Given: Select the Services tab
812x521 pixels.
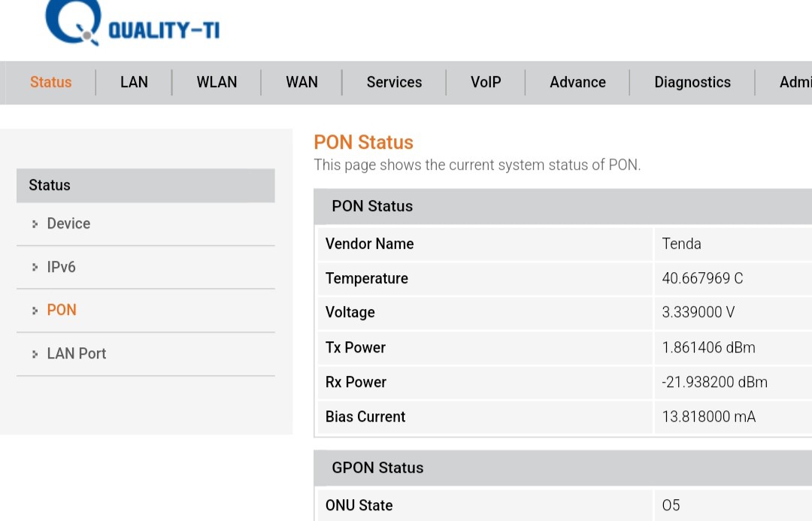Looking at the screenshot, I should (394, 83).
